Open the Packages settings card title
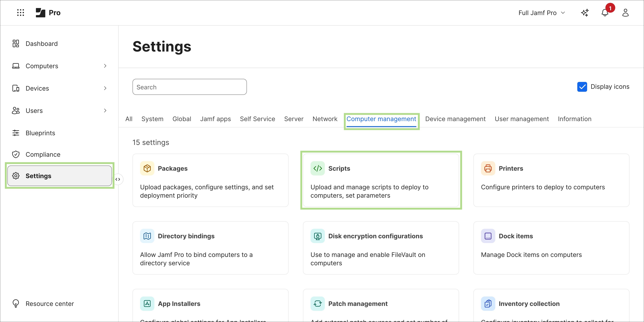Screen dimensions: 644x322 click(x=173, y=168)
